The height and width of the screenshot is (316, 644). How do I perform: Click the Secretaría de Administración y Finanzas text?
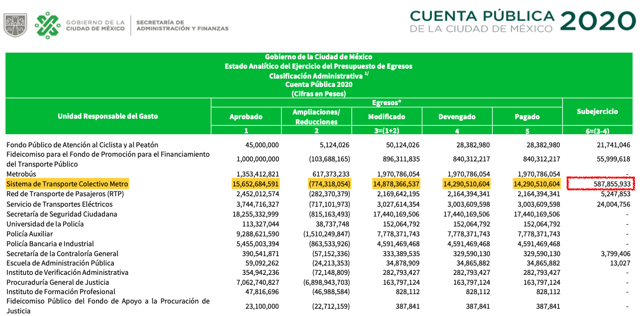pyautogui.click(x=182, y=26)
